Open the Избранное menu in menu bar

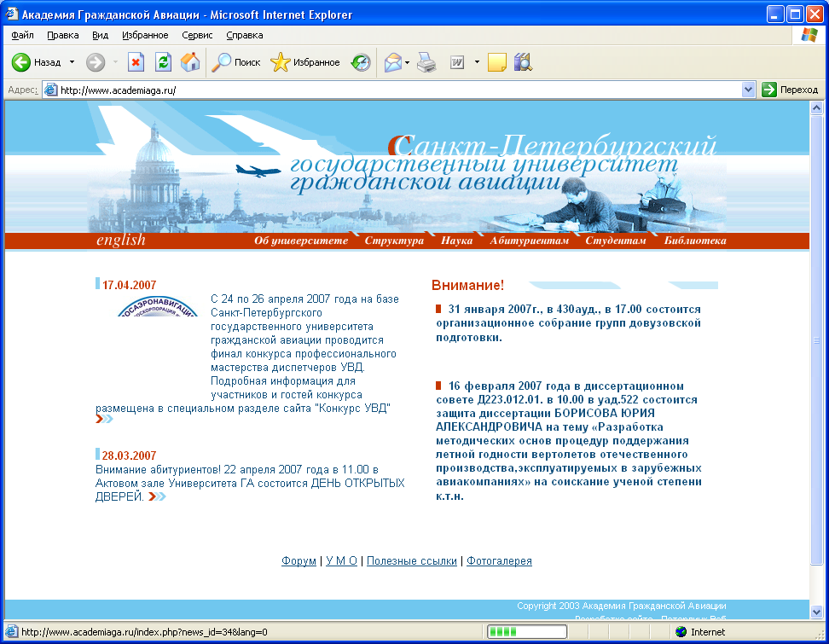(x=145, y=36)
